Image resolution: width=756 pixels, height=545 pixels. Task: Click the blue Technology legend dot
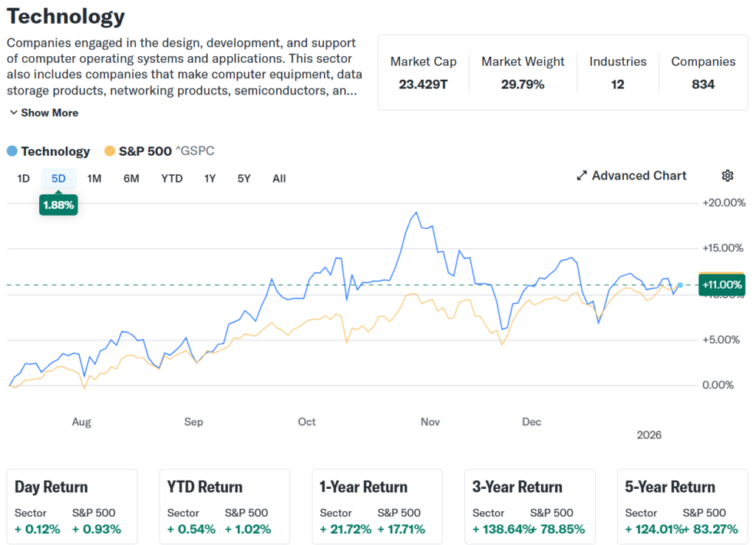click(x=12, y=151)
